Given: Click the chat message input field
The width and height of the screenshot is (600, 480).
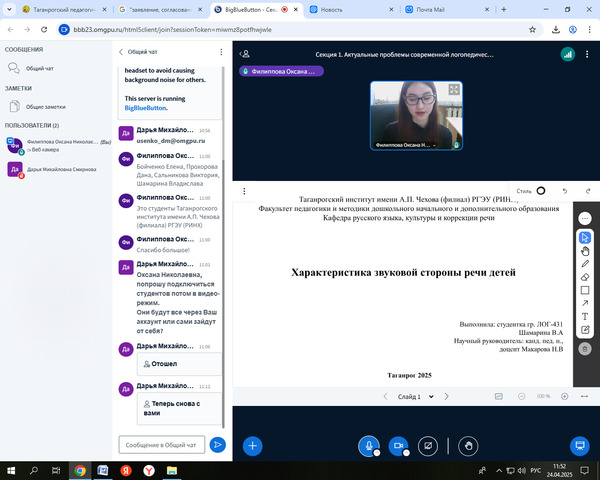Looking at the screenshot, I should [x=162, y=444].
